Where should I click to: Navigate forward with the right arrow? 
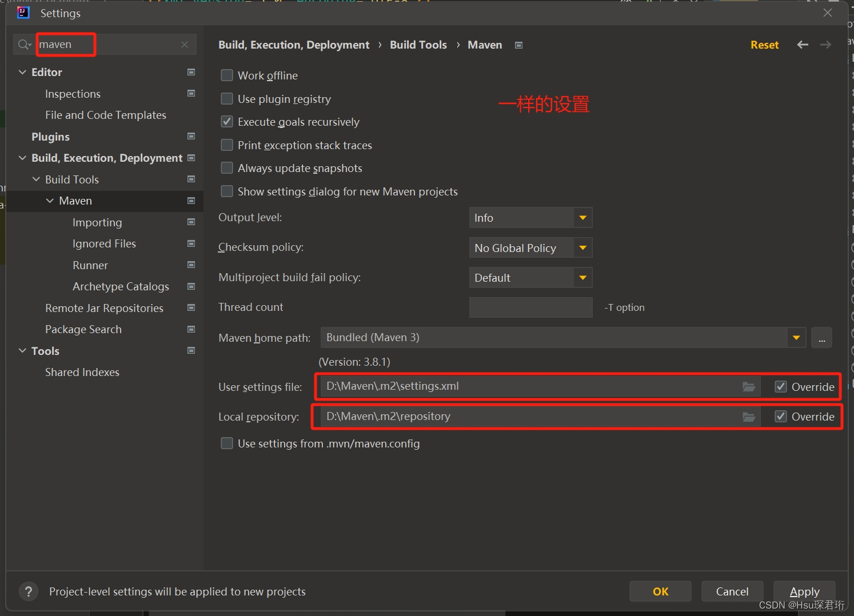825,45
